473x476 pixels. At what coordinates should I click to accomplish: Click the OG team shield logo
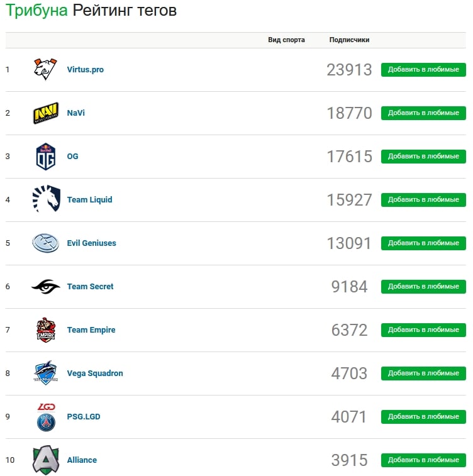pyautogui.click(x=45, y=157)
